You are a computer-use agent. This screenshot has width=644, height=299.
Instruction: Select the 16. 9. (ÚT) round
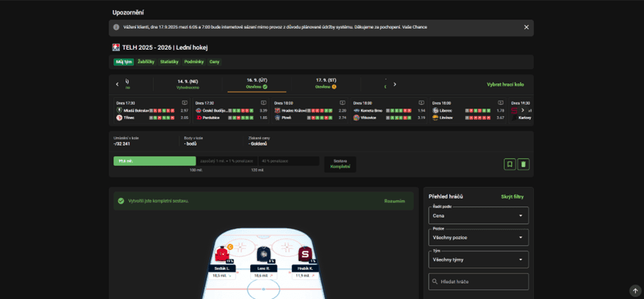click(257, 84)
